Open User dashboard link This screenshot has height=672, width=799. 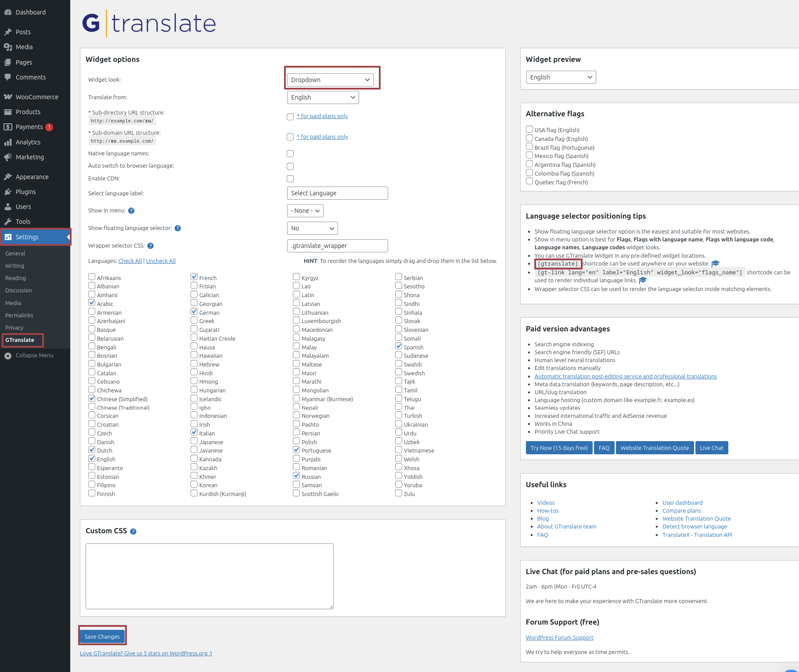click(683, 503)
